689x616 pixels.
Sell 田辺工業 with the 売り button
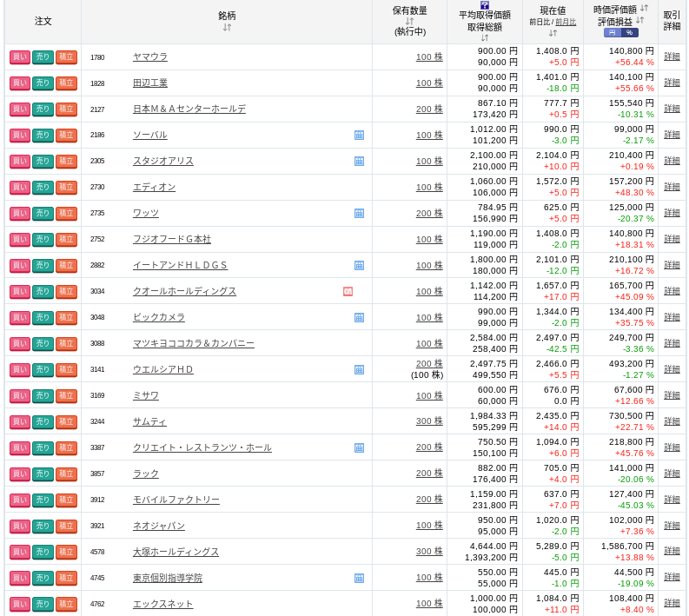43,83
